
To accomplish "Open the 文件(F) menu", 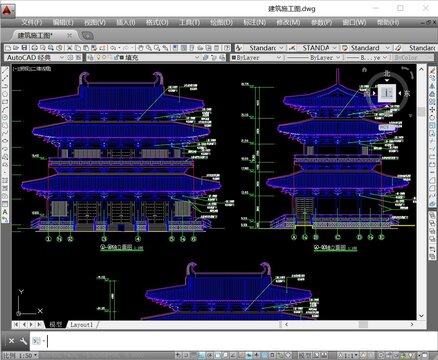I will pyautogui.click(x=31, y=22).
